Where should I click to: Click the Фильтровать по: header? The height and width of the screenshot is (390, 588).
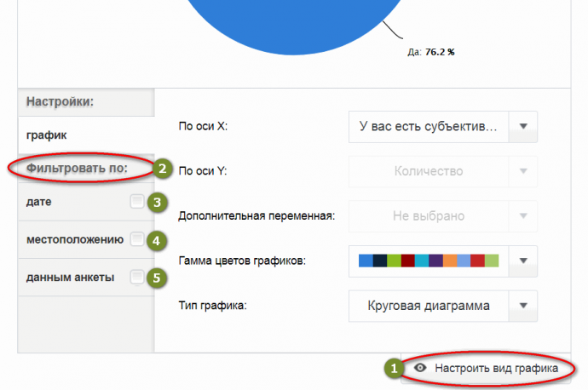77,169
